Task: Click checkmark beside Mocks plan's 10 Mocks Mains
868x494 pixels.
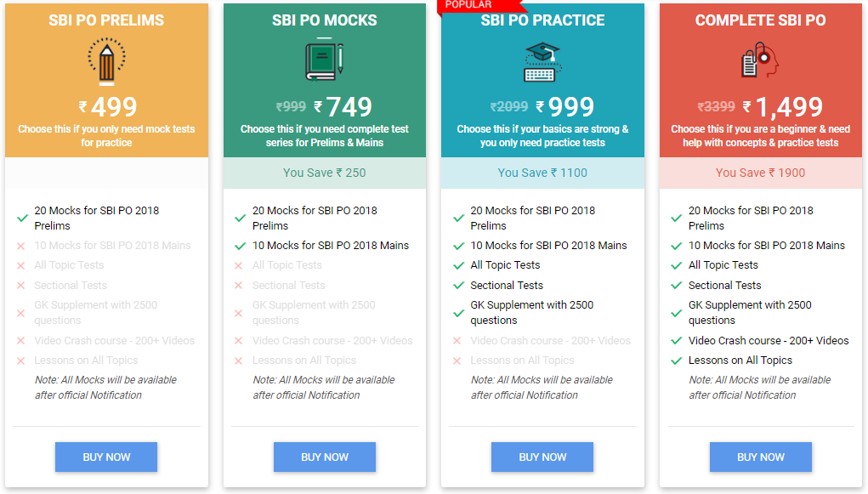Action: click(241, 246)
